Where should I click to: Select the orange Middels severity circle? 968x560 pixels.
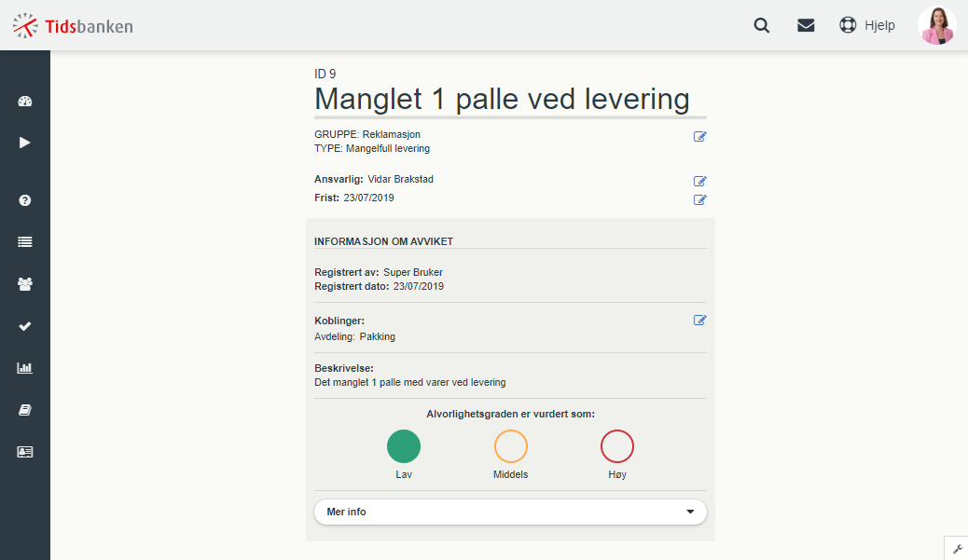pos(510,446)
